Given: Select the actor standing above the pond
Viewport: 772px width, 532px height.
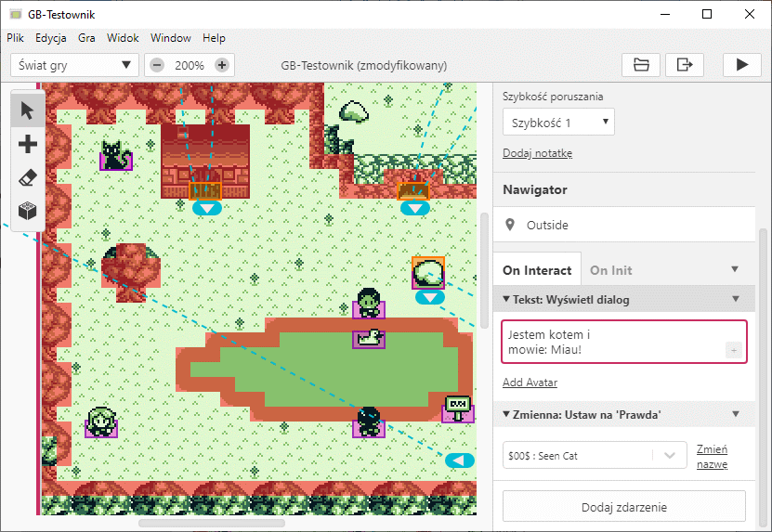Looking at the screenshot, I should point(369,304).
